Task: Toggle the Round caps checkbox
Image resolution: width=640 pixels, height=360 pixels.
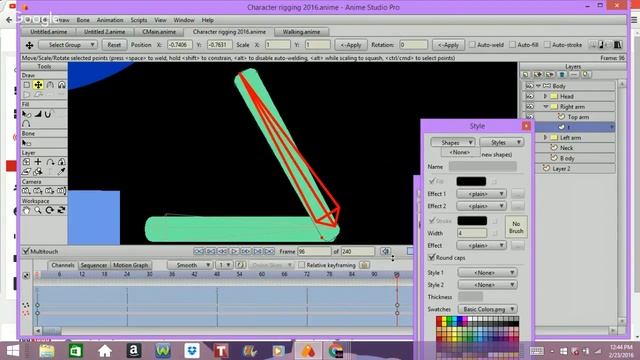Action: coord(431,258)
